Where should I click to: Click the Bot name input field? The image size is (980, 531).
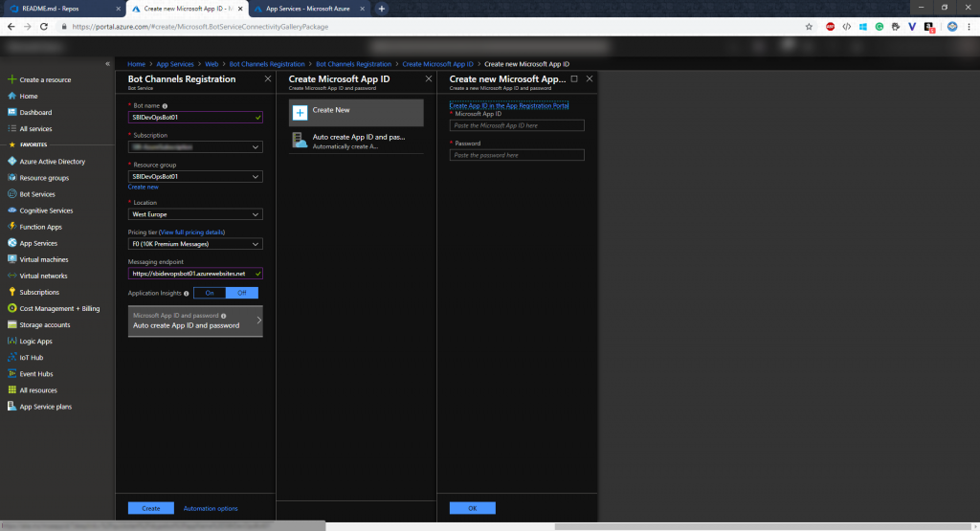coord(195,118)
